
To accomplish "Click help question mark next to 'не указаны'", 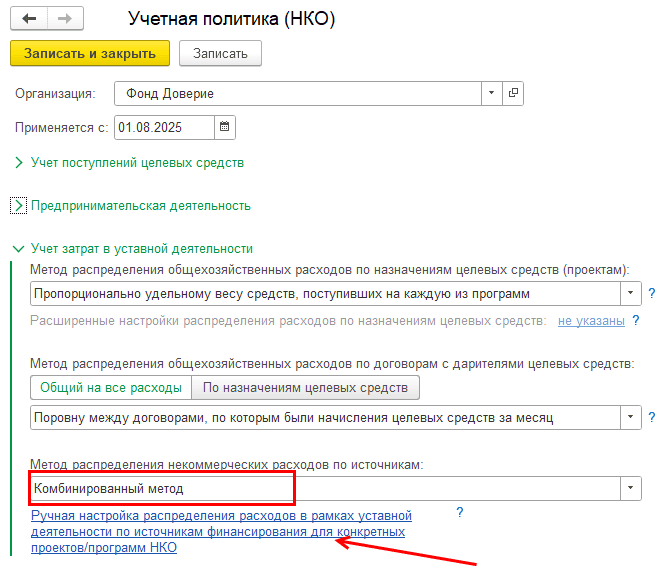I will (x=636, y=321).
